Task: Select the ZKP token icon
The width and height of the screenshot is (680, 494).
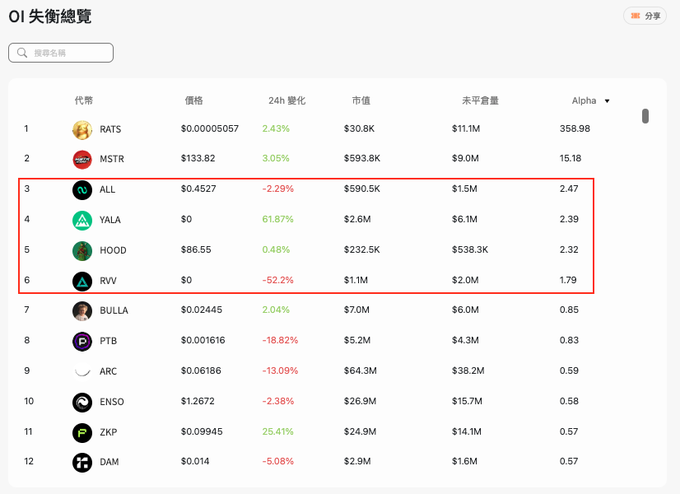Action: 82,432
